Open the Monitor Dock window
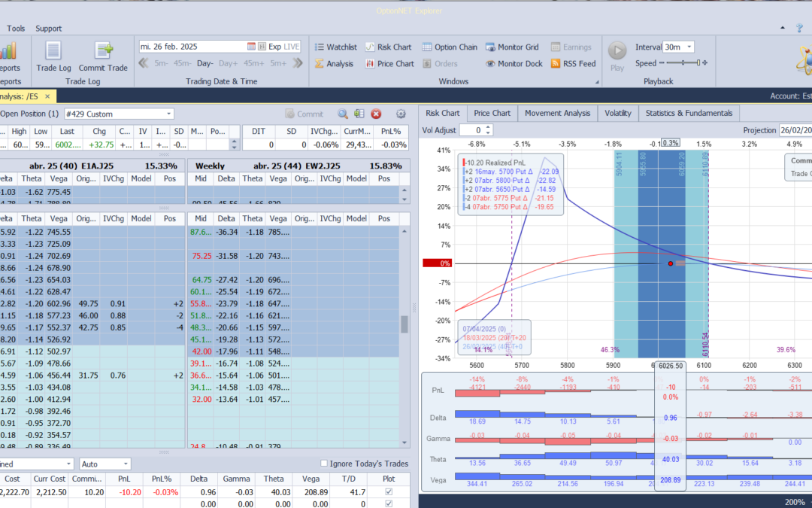The image size is (812, 508). [514, 64]
